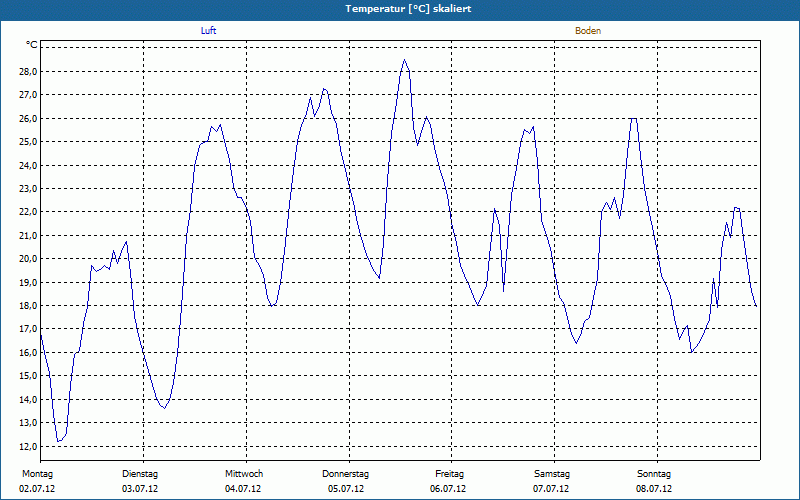
Task: Click the 18,0 y-axis value
Action: [x=28, y=306]
